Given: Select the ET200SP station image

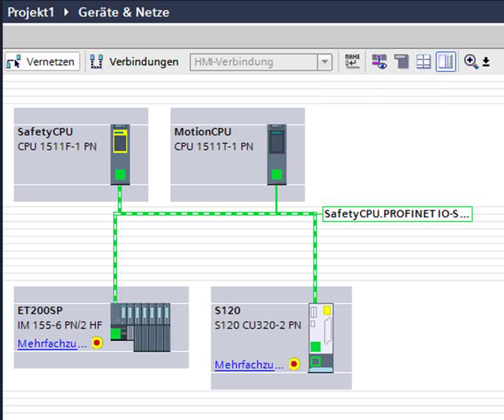Looking at the screenshot, I should 140,327.
